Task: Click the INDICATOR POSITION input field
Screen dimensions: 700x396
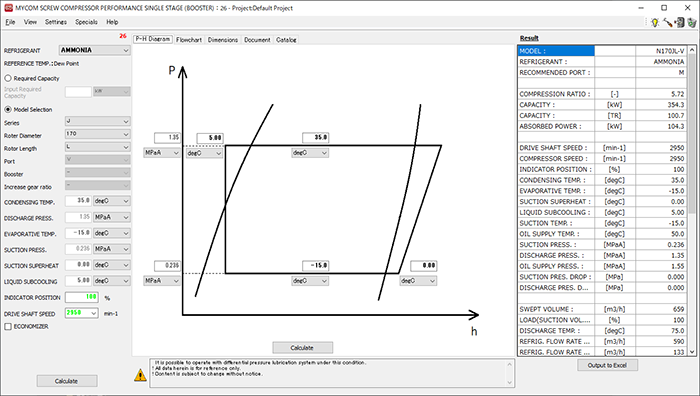Action: (x=82, y=297)
